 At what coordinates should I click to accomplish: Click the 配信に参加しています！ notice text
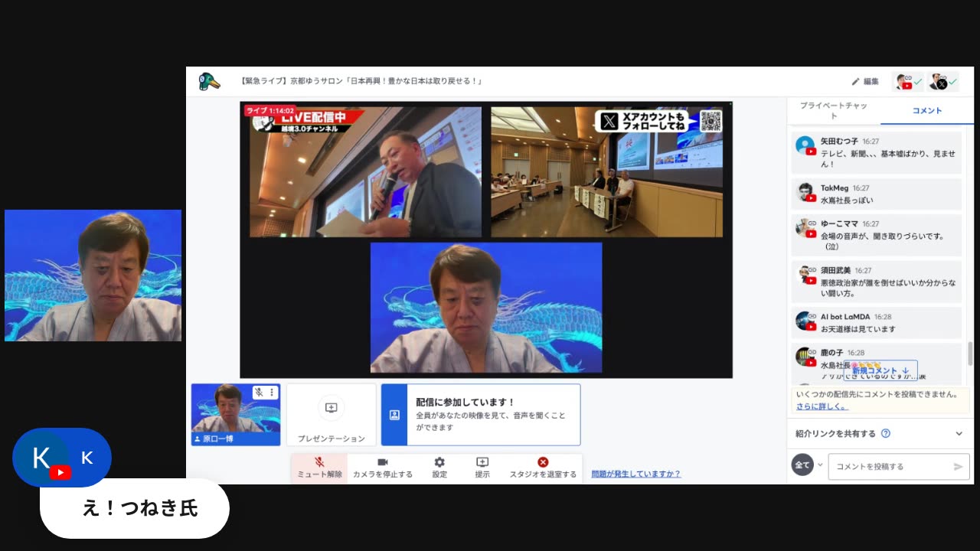click(x=465, y=402)
